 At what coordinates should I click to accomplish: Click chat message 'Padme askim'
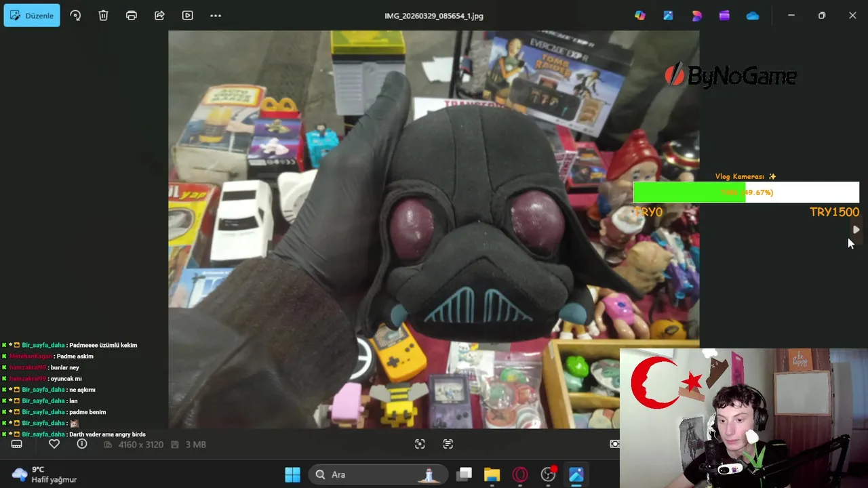coord(75,357)
